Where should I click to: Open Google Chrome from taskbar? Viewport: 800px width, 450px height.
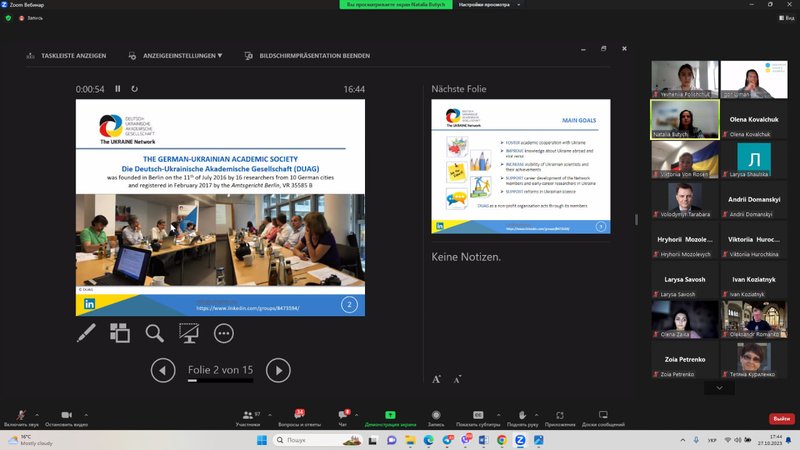tap(502, 440)
